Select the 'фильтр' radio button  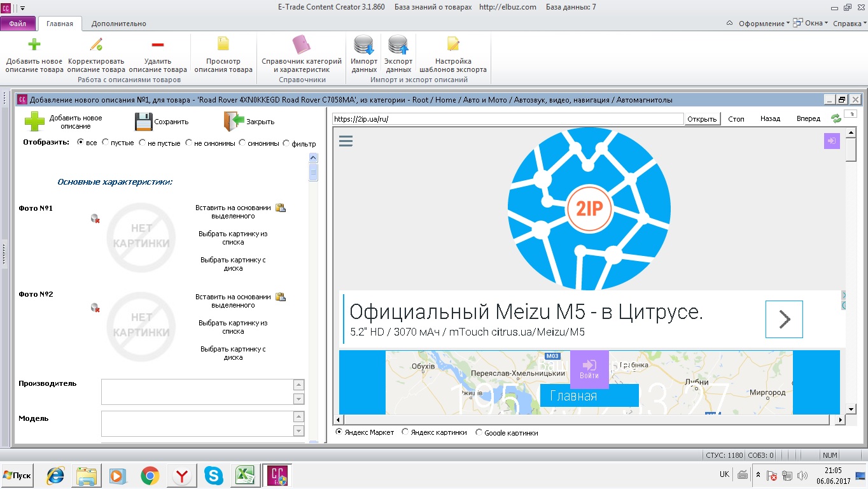pos(286,143)
